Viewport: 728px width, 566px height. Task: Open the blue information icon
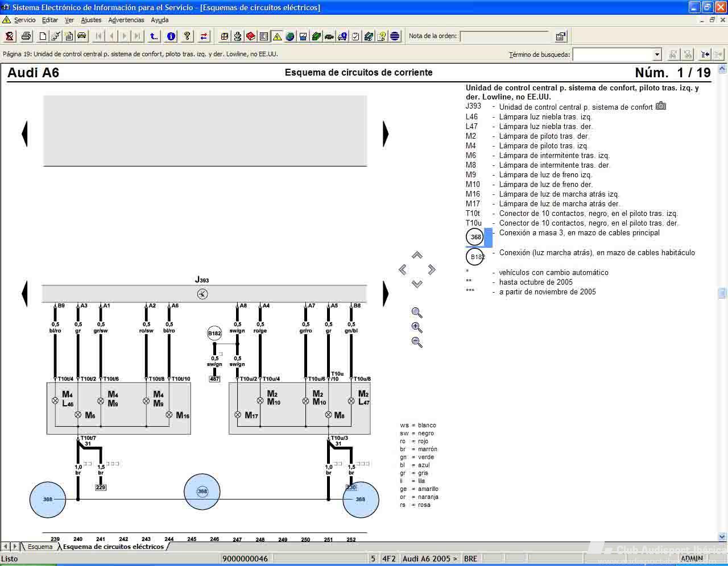(171, 36)
